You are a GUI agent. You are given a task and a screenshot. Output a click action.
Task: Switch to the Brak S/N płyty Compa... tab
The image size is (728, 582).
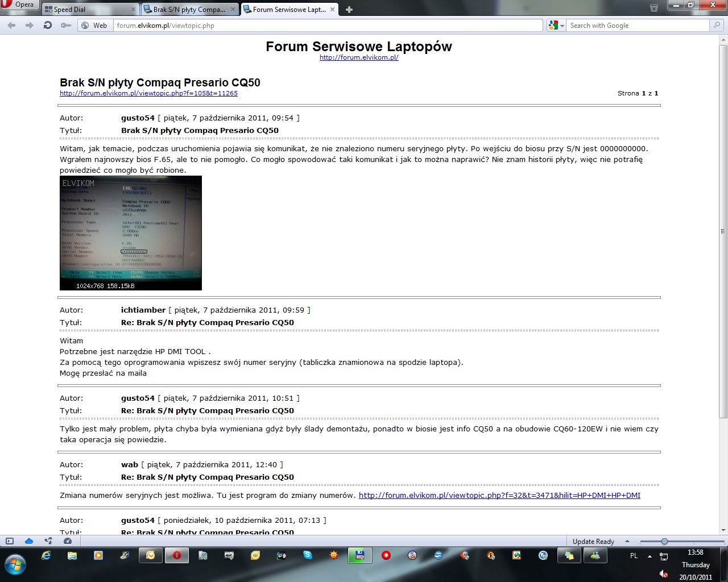click(189, 10)
